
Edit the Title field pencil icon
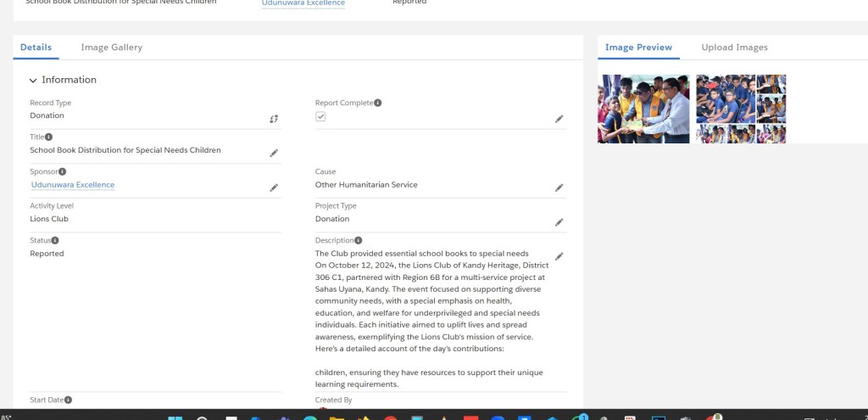tap(274, 153)
